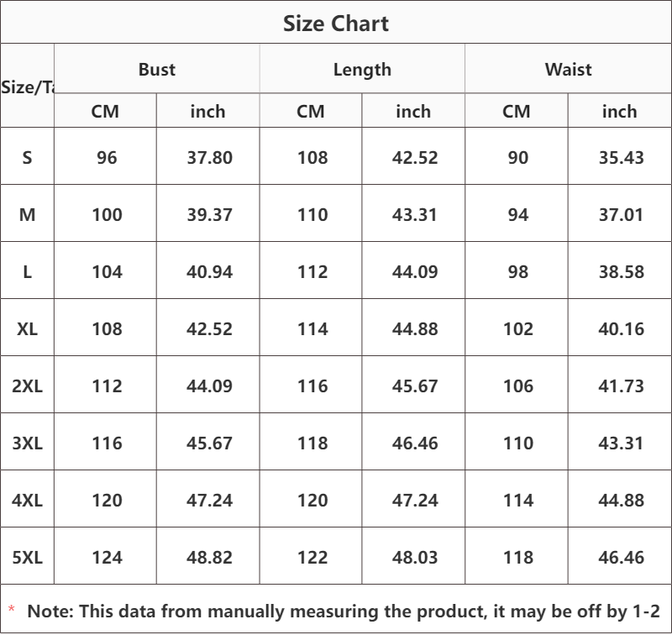Screen dimensions: 672x635
Task: Select the Length column header
Action: [362, 70]
